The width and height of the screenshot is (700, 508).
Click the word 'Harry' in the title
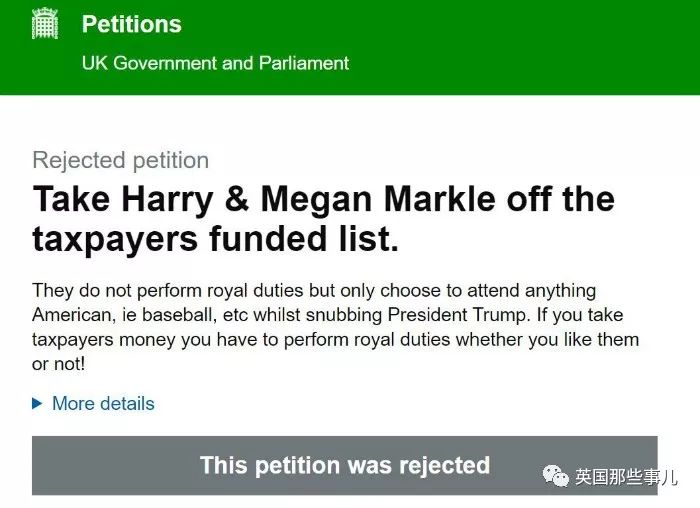tap(167, 199)
